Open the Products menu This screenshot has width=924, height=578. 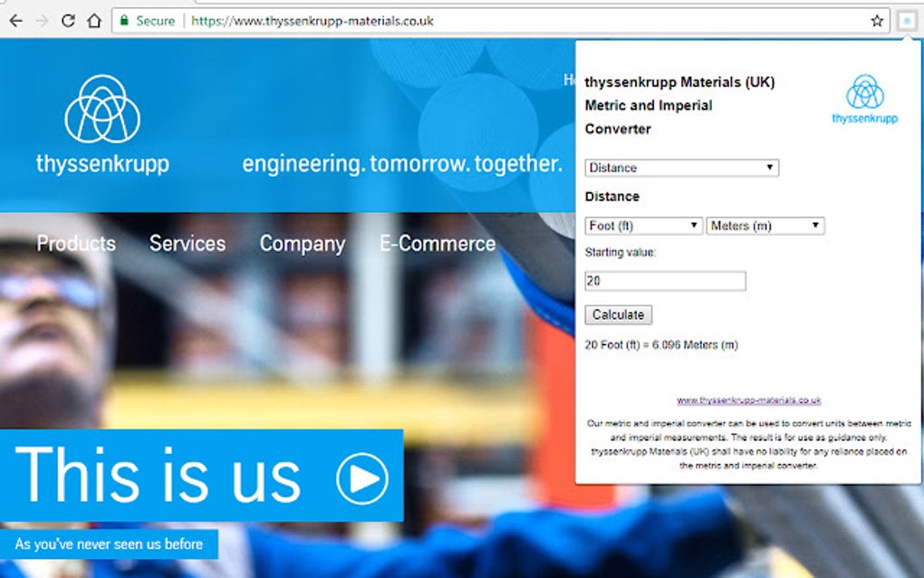[76, 243]
